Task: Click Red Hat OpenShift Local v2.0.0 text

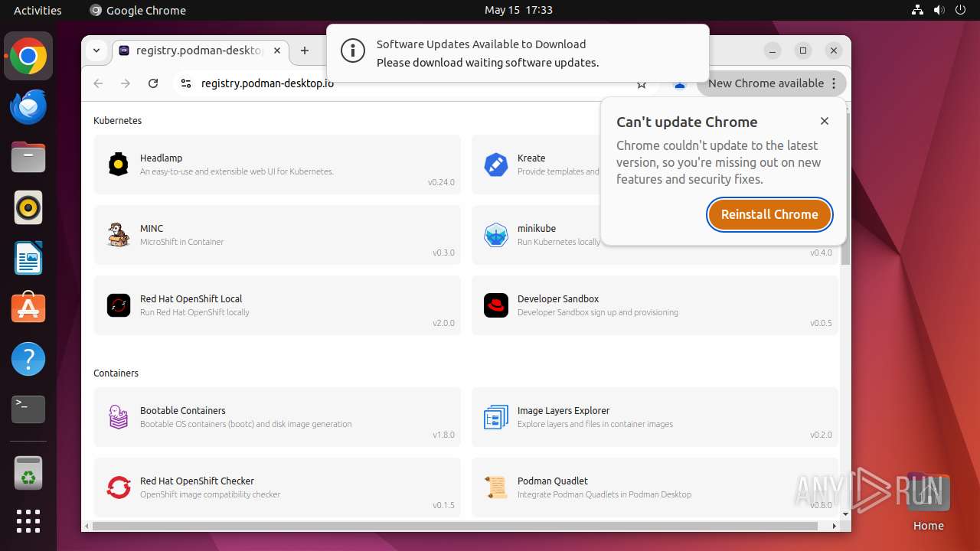Action: pyautogui.click(x=443, y=324)
